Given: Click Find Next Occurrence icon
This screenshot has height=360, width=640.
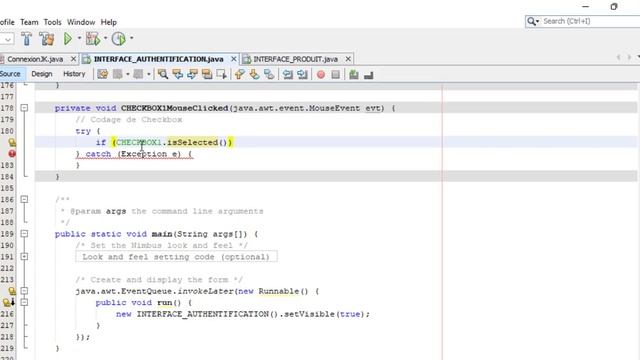Looking at the screenshot, I should (192, 74).
